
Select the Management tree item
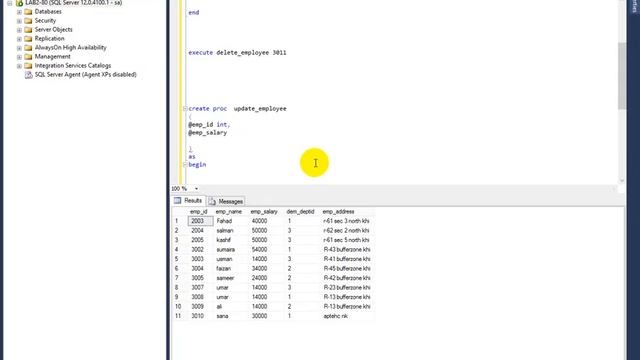click(x=52, y=57)
